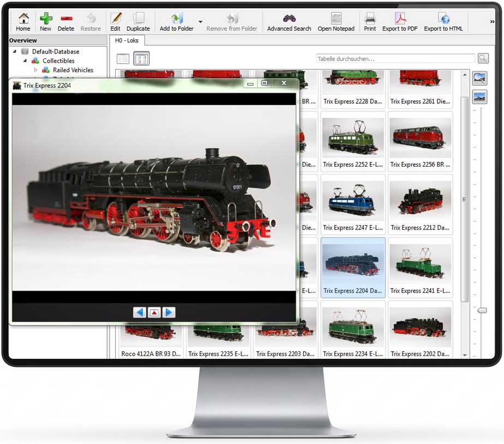This screenshot has height=444, width=504.
Task: Open Add to Folder dropdown arrow
Action: click(x=200, y=22)
